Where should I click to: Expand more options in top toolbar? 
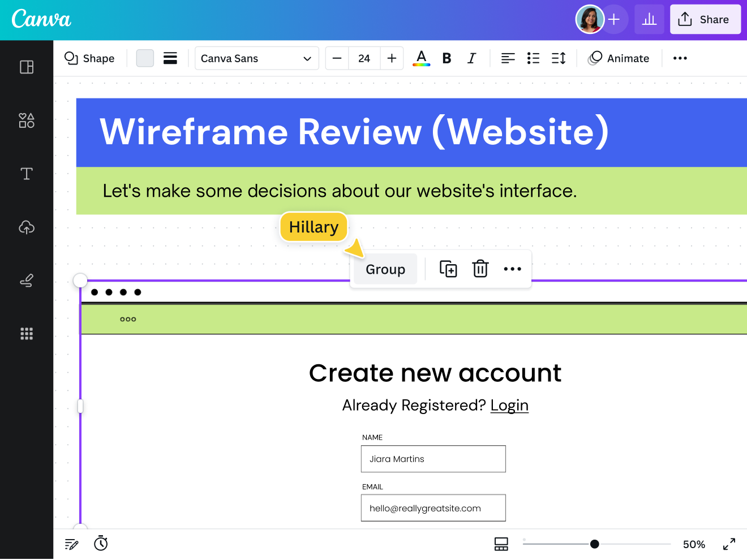680,58
